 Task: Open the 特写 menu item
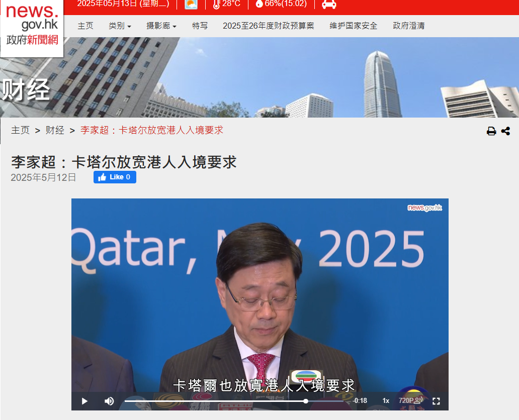[200, 26]
